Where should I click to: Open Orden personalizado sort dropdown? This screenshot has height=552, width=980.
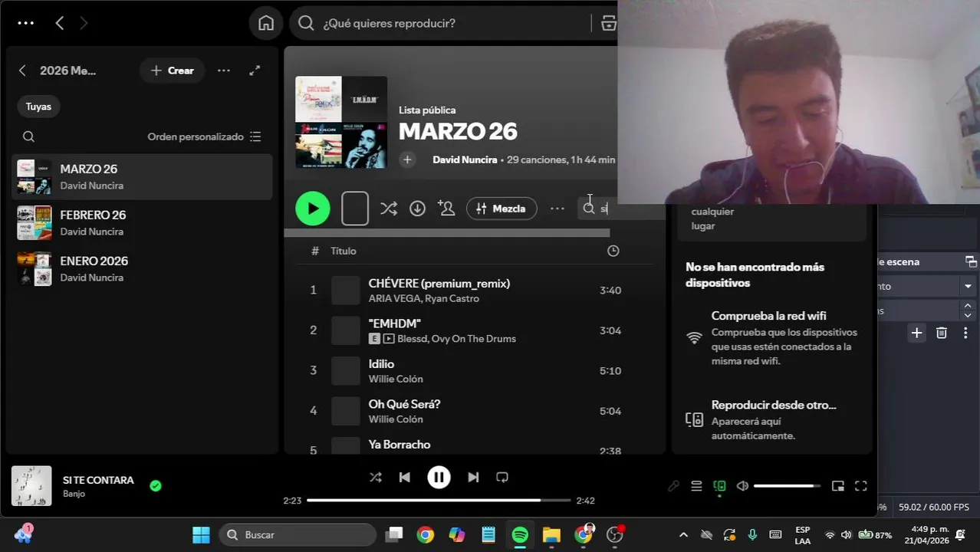204,136
